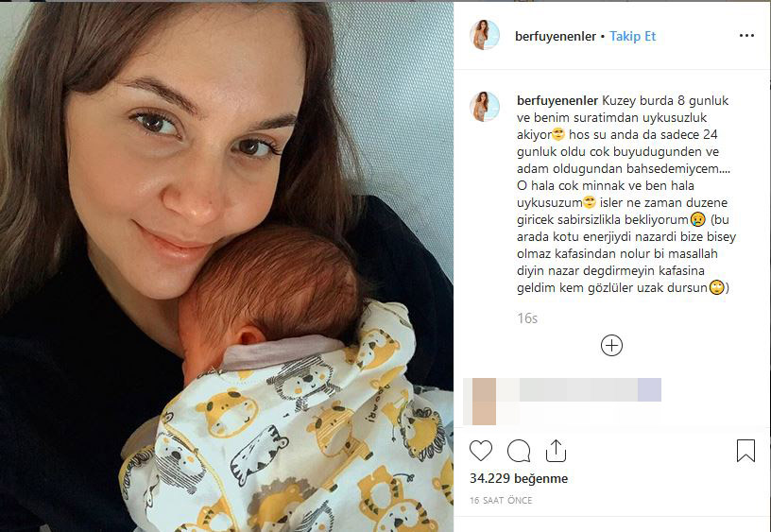Share the post using the share icon
Screen dimensions: 771x532
click(x=556, y=451)
